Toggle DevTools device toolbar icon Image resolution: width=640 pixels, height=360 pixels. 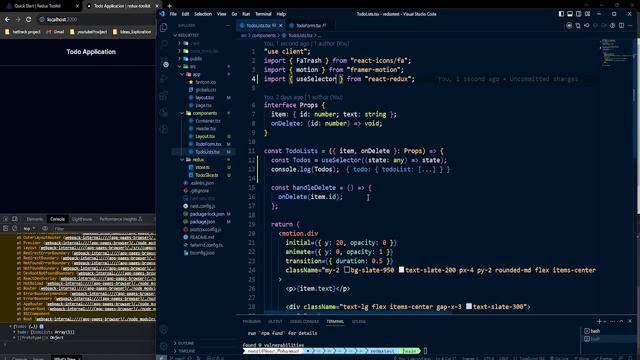tap(15, 219)
